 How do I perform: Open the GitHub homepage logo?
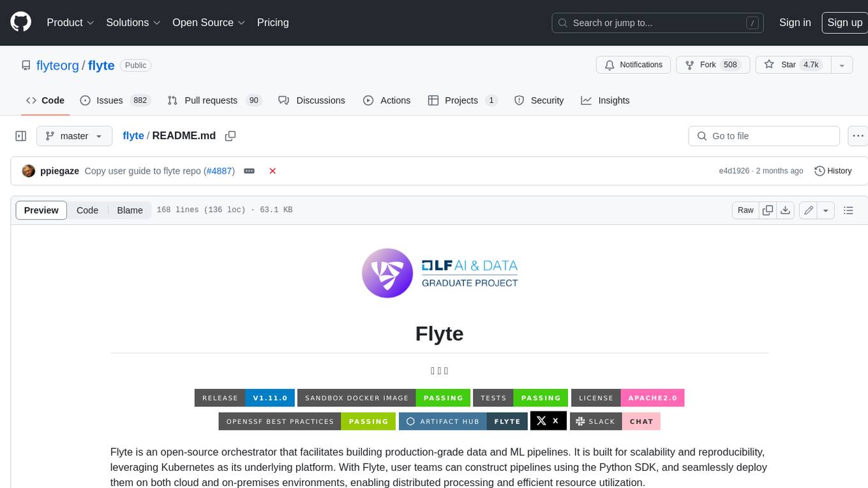(20, 22)
